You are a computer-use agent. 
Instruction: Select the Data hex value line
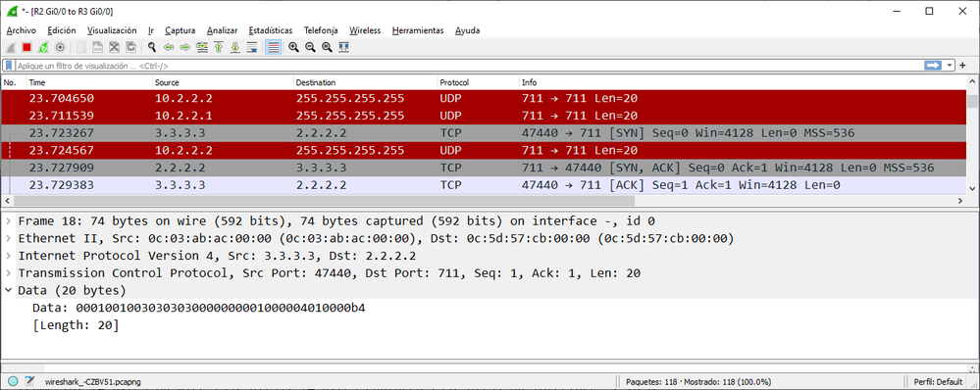199,308
